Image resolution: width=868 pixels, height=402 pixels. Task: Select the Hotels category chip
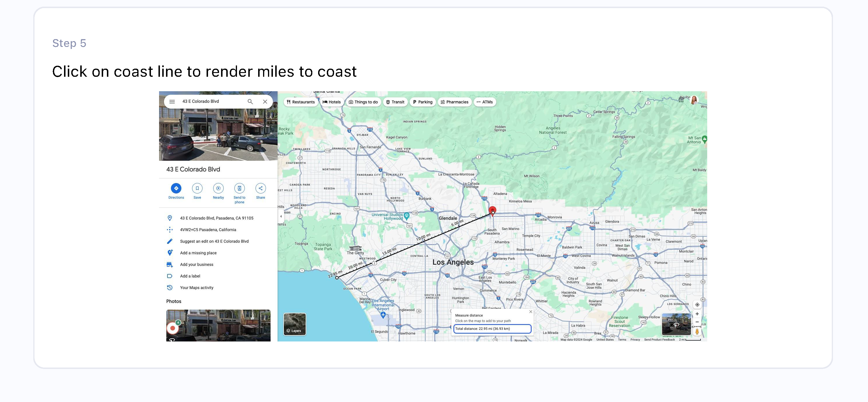(x=331, y=102)
